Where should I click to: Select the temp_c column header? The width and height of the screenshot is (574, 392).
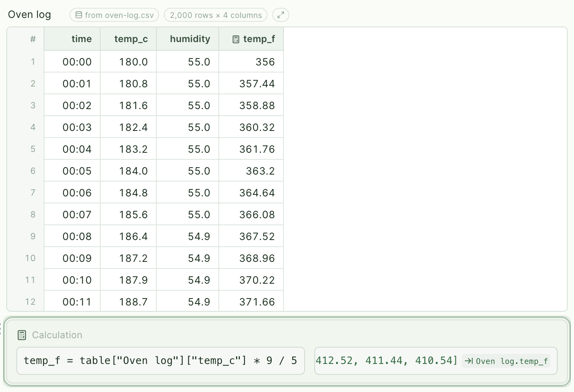pos(128,39)
